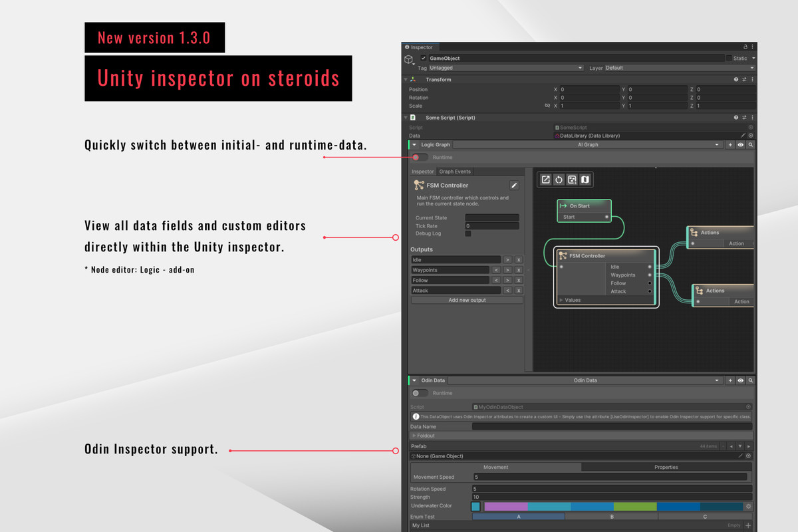Collapse the Some Script component foldout
This screenshot has width=798, height=532.
(406, 118)
